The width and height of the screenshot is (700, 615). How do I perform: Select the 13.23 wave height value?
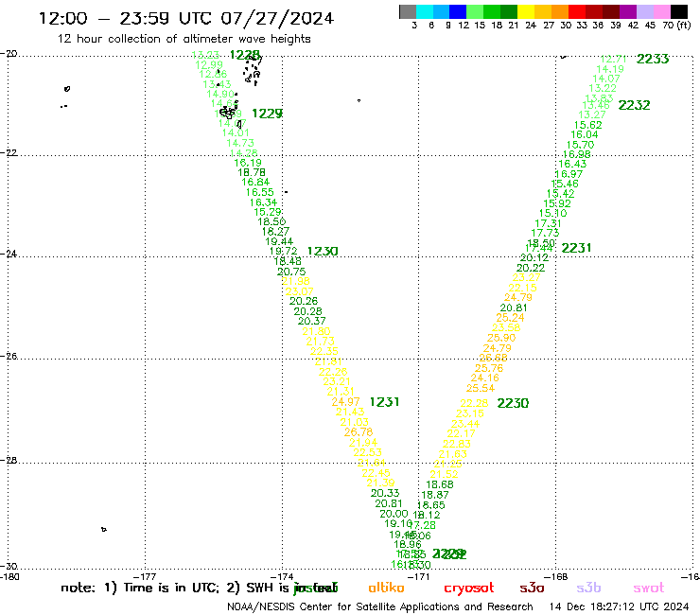tap(205, 55)
